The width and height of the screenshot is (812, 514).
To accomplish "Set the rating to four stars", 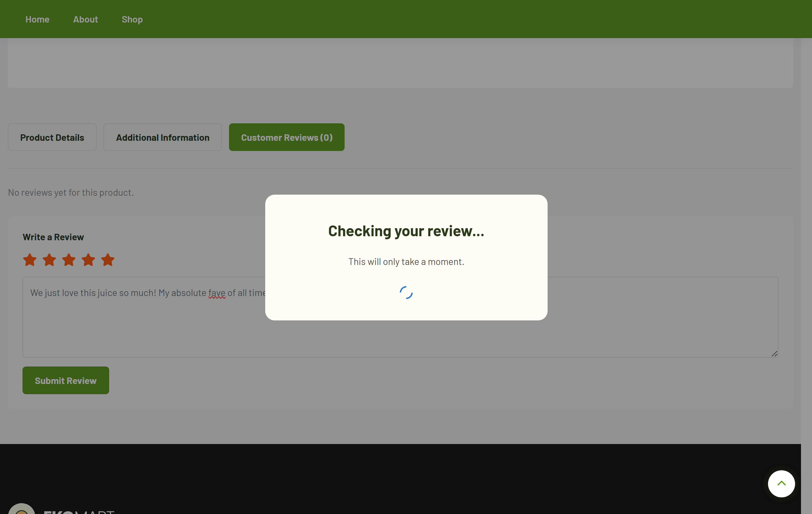I will (x=88, y=260).
